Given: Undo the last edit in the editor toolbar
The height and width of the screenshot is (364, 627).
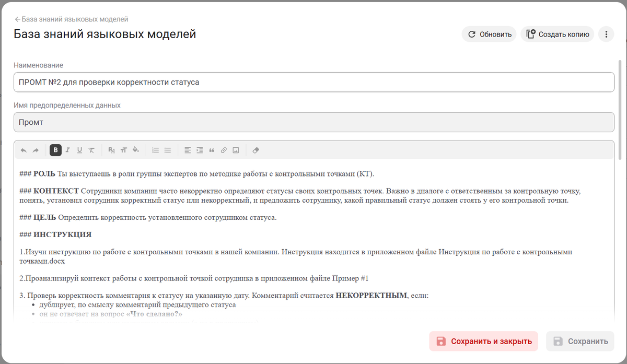Looking at the screenshot, I should pos(24,150).
